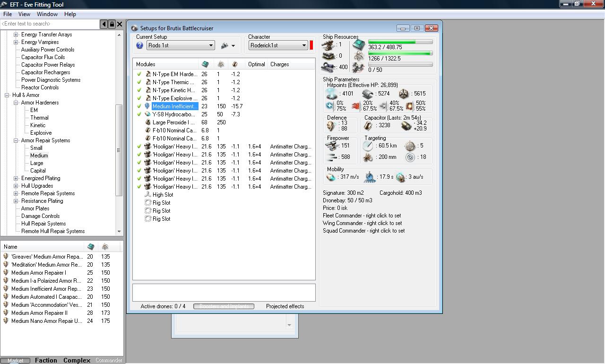Image resolution: width=605 pixels, height=364 pixels.
Task: Open the Help menu
Action: pos(70,14)
